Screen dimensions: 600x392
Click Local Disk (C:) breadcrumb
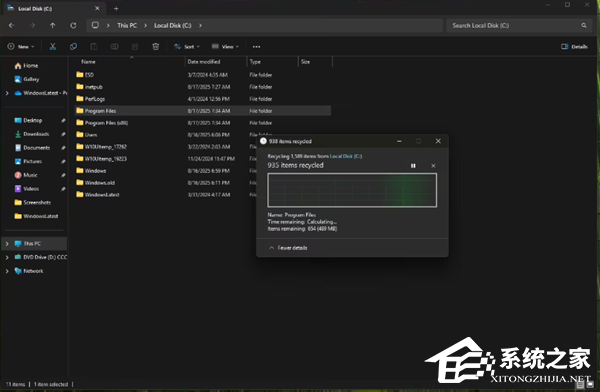click(x=173, y=25)
